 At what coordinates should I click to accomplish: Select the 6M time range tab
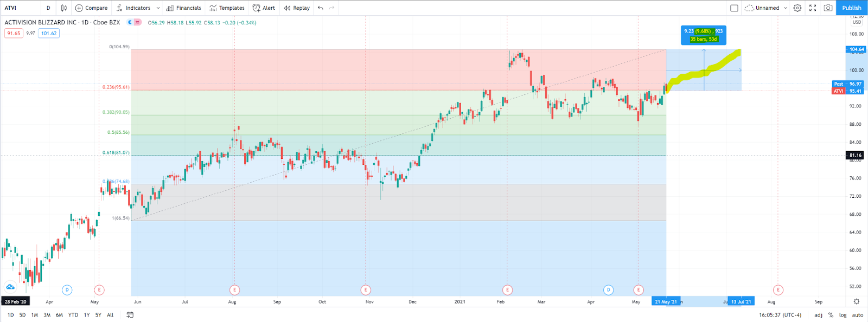pos(59,315)
